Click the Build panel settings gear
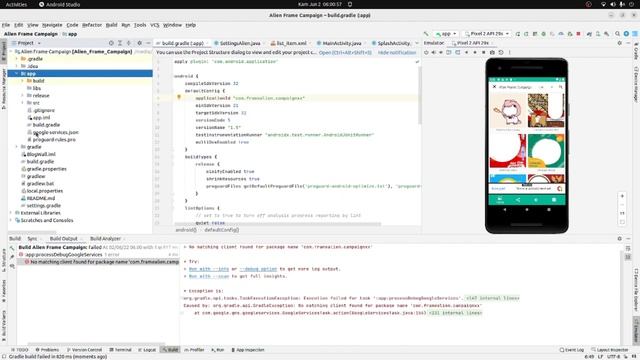This screenshot has width=640, height=360. pos(620,238)
